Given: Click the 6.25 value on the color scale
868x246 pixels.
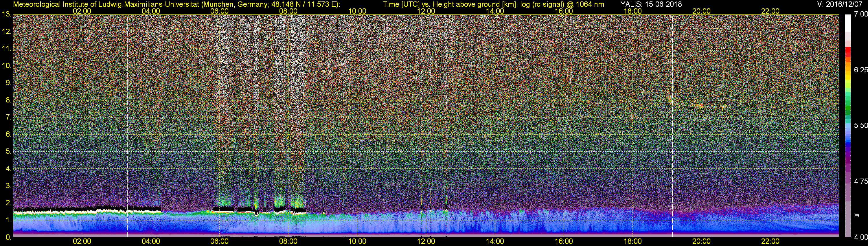Looking at the screenshot, I should tap(861, 70).
